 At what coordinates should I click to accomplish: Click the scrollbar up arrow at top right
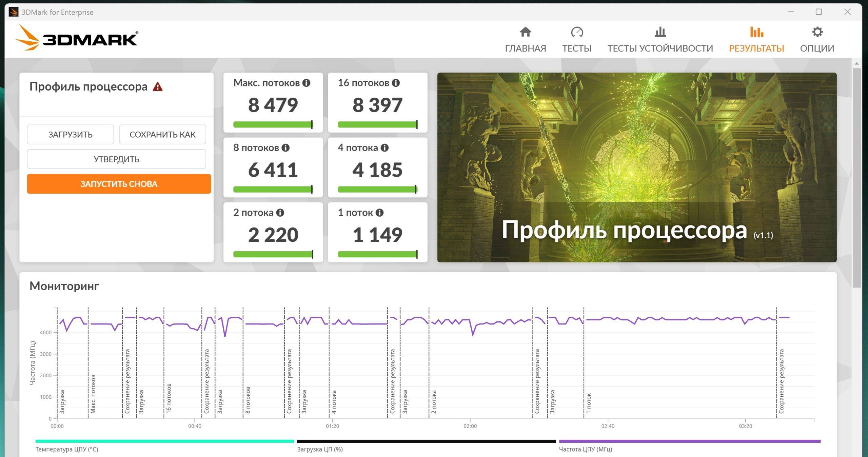coord(856,63)
